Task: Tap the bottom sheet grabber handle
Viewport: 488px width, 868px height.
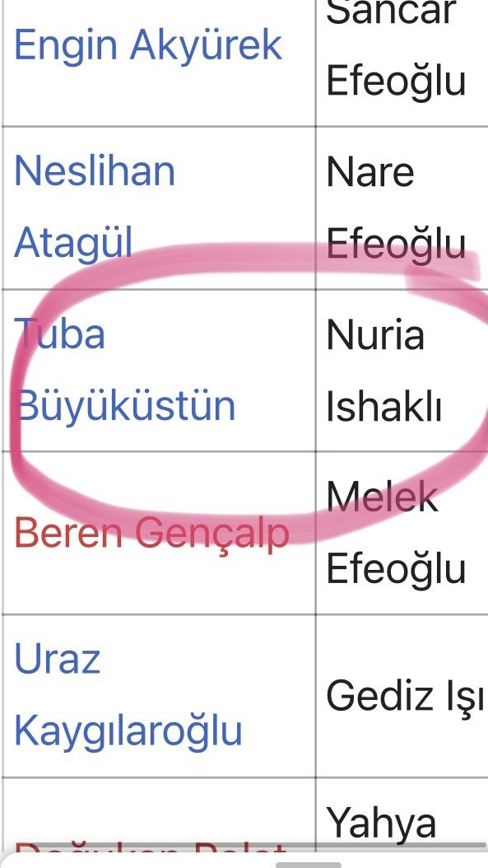Action: pos(308,865)
